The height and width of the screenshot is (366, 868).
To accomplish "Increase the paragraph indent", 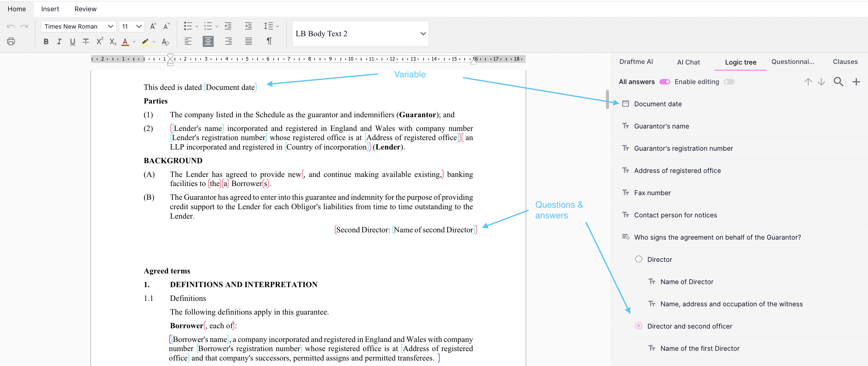I will pos(248,26).
